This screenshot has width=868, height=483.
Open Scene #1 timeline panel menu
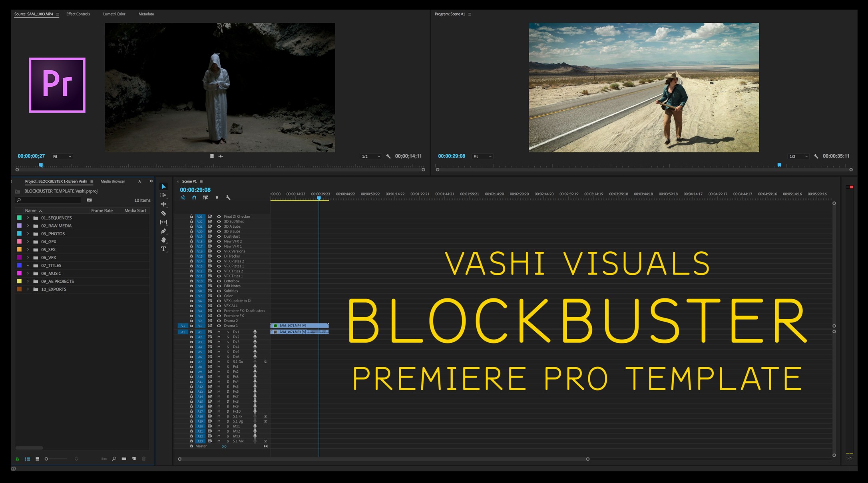tap(201, 181)
